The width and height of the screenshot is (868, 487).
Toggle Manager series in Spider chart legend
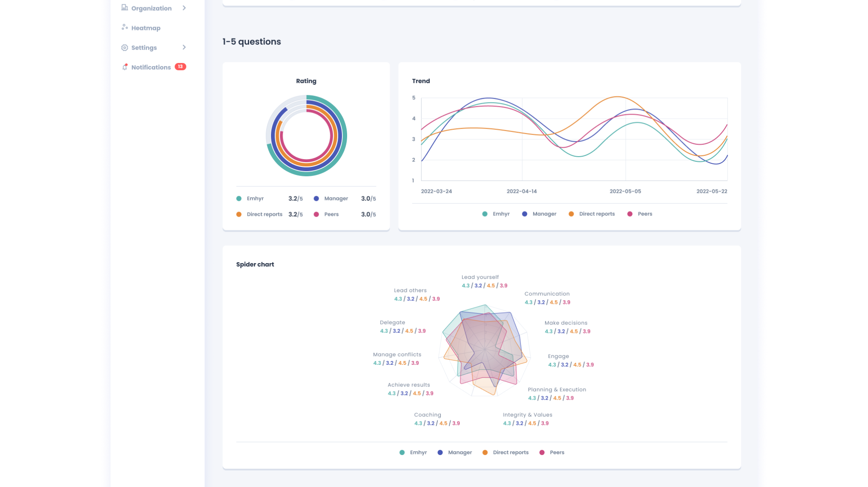click(x=455, y=453)
